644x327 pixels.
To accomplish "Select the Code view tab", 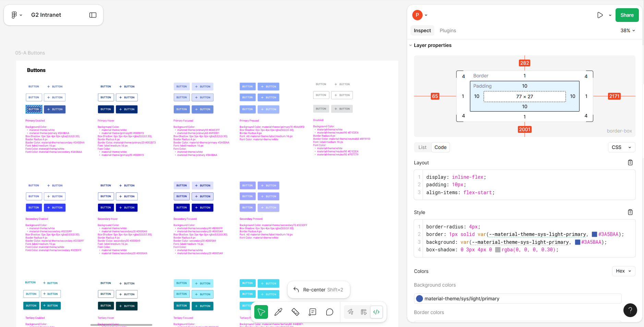I will pos(440,147).
